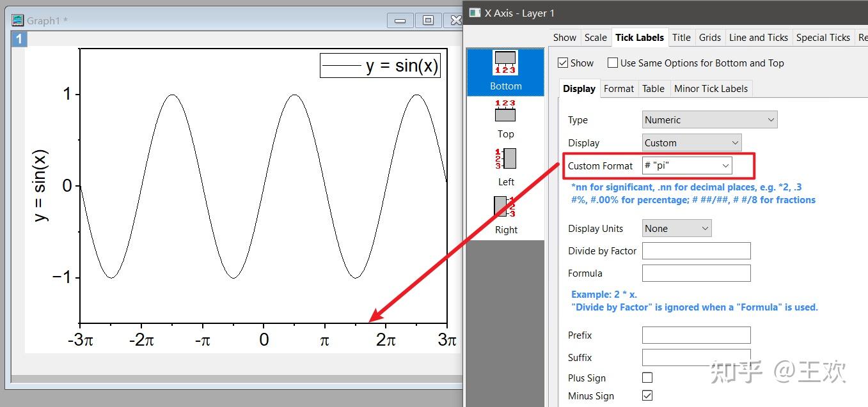This screenshot has height=407, width=868.
Task: Open the Grids tab
Action: (x=710, y=37)
